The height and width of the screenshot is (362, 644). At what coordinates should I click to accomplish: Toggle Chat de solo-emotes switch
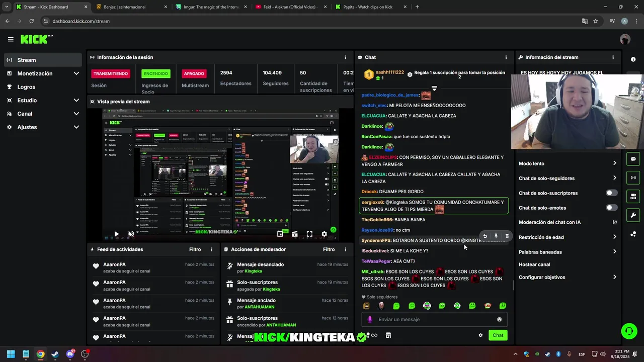(611, 208)
